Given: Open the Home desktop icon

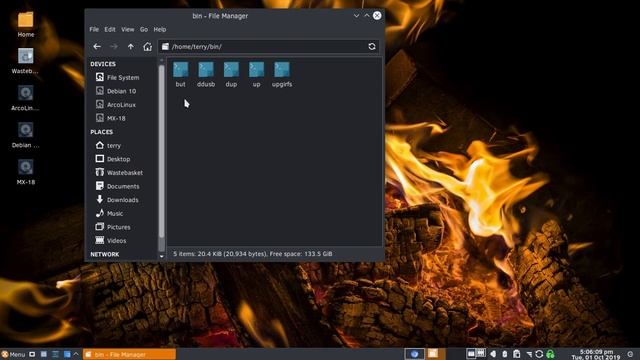Looking at the screenshot, I should pos(25,24).
